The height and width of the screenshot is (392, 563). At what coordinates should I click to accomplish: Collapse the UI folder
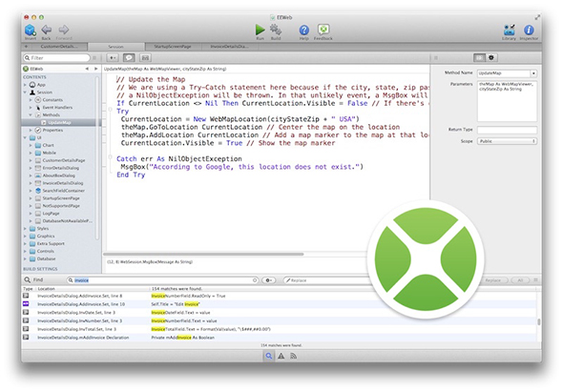pos(25,137)
